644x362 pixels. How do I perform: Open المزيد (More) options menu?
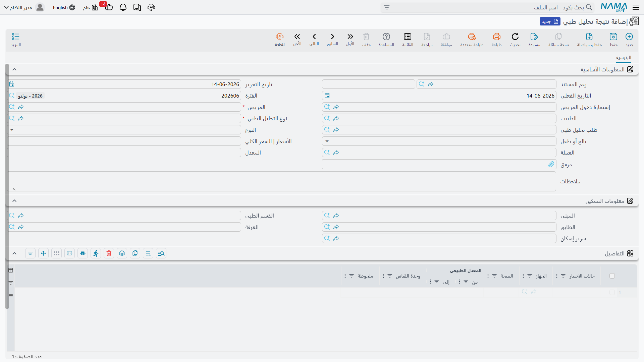(16, 40)
